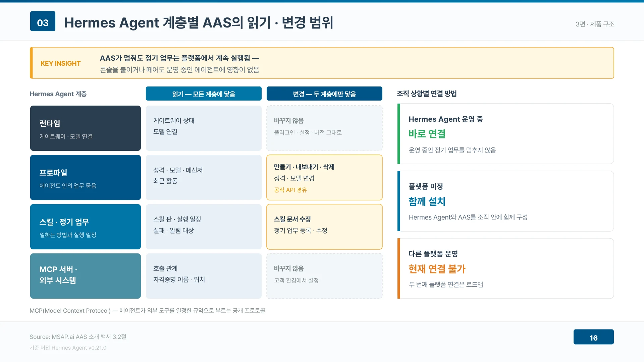Click '스킬 문서 수정' heading
The height and width of the screenshot is (362, 644).
[x=292, y=219]
